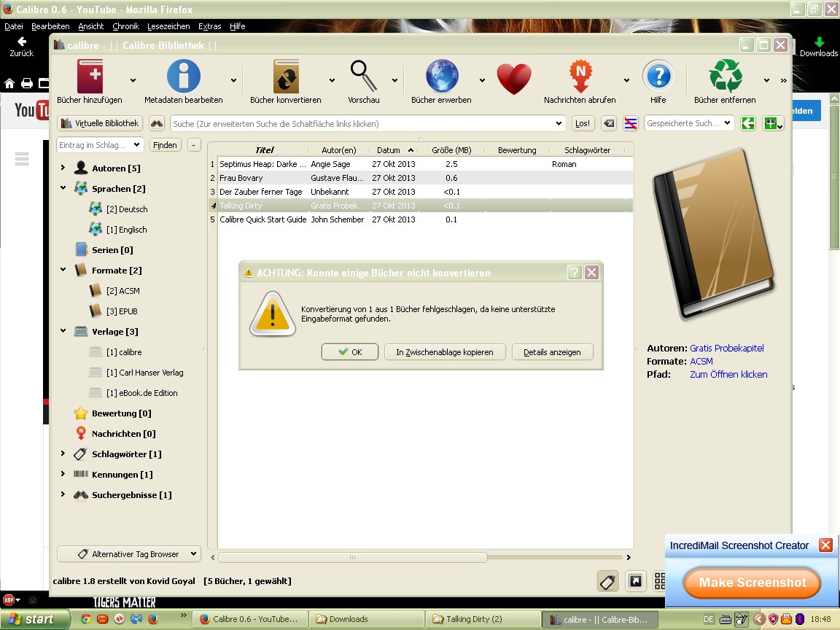
Task: Click Finden button in tag browser
Action: tap(165, 144)
